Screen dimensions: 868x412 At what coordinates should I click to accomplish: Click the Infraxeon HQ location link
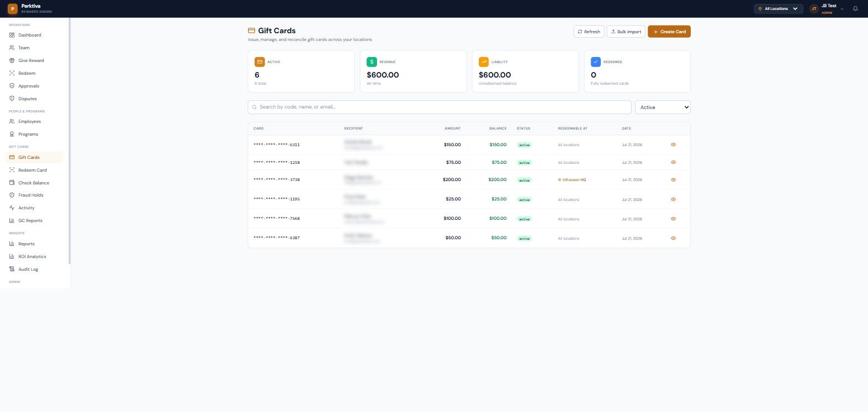(572, 180)
